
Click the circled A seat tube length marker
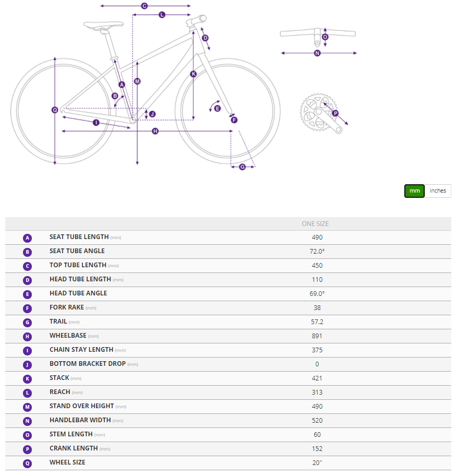point(121,85)
